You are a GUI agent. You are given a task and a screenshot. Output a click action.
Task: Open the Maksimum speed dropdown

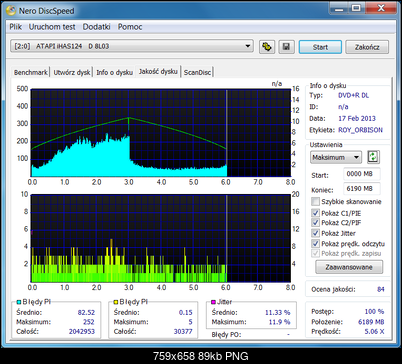336,157
